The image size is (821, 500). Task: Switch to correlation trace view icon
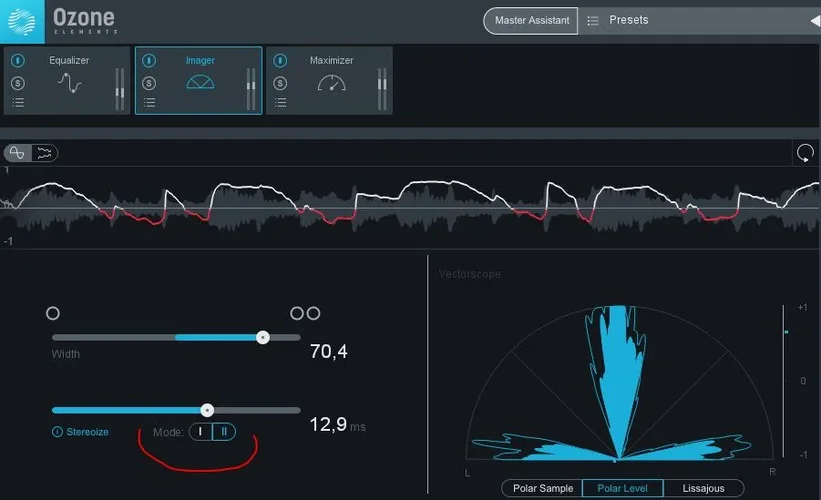17,153
